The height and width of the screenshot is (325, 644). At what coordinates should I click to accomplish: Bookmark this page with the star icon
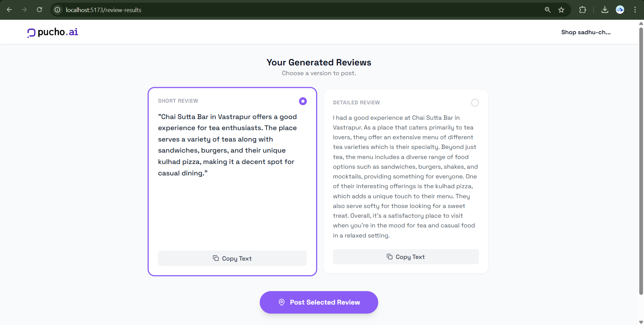[561, 10]
